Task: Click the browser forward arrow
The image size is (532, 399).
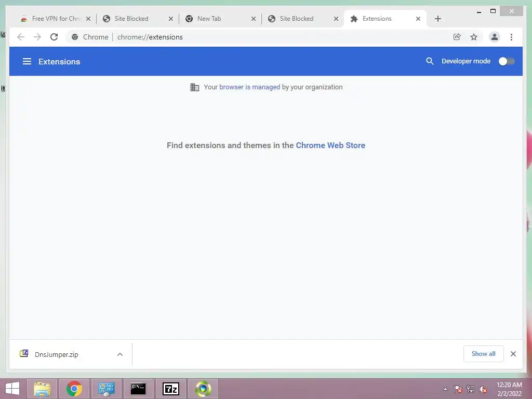Action: click(37, 37)
